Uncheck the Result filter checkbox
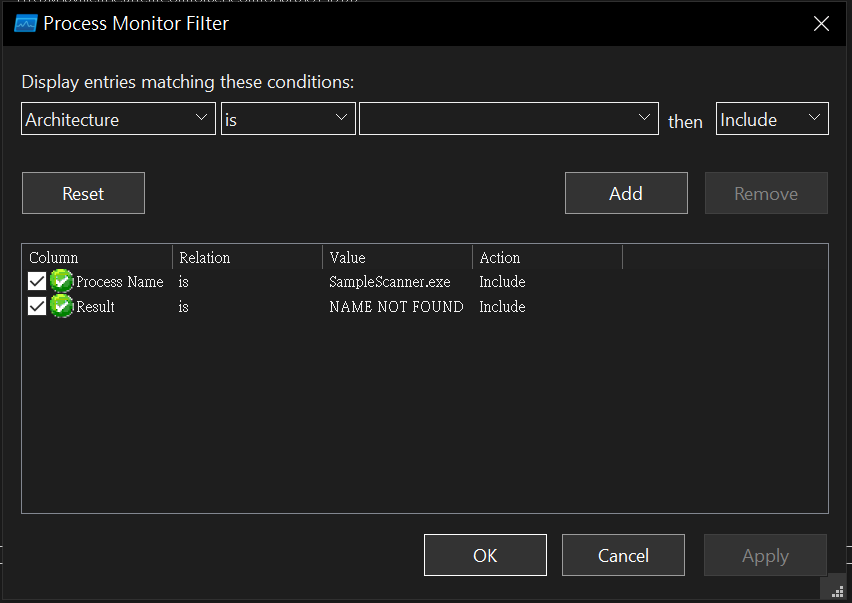Viewport: 852px width, 603px height. pyautogui.click(x=37, y=306)
